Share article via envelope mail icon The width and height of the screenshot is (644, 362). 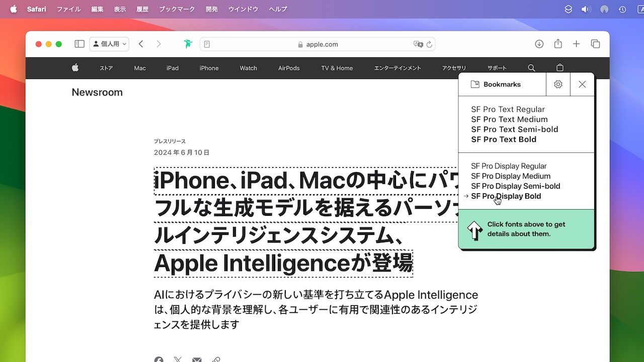click(x=197, y=359)
